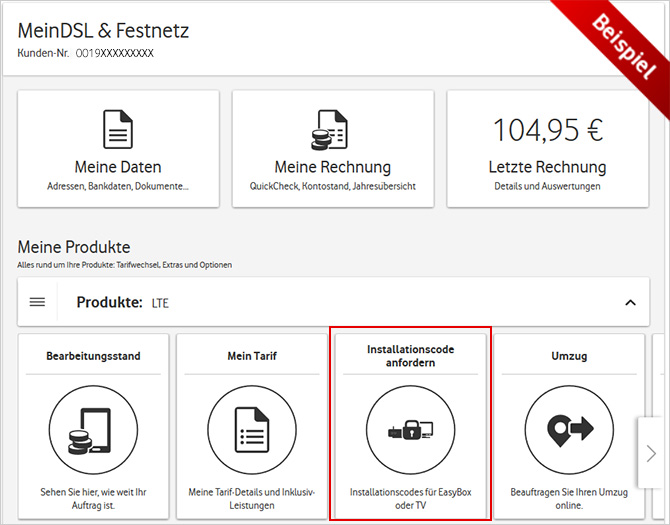Click the Installationscode anfordern title
This screenshot has width=670, height=525.
pos(410,356)
